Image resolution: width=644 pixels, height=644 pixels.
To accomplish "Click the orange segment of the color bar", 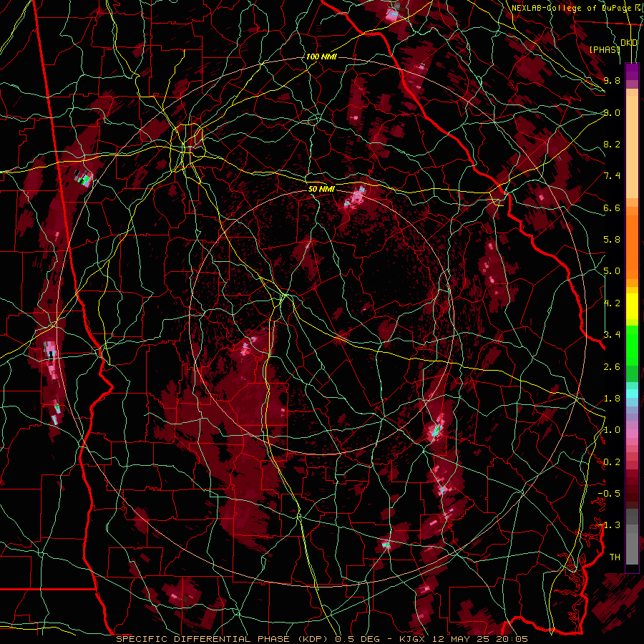I will (x=632, y=246).
